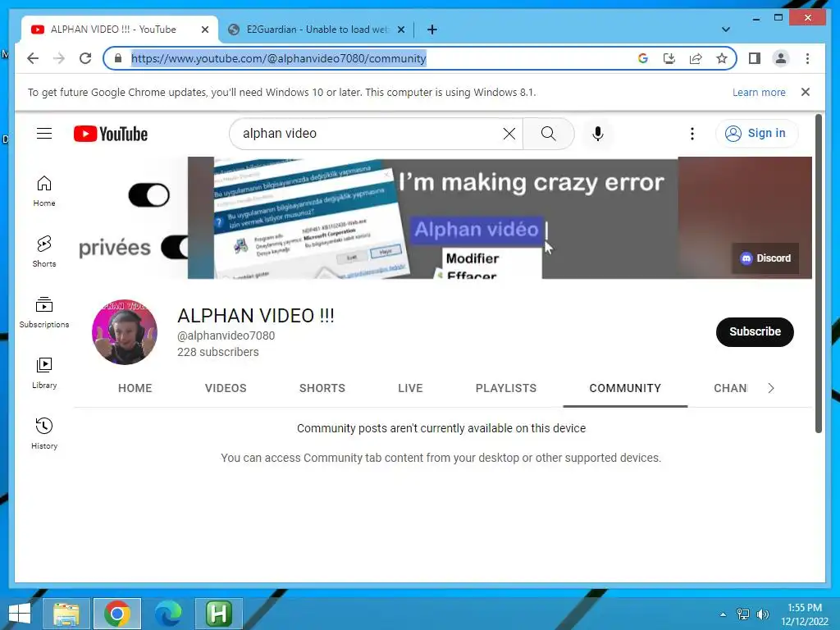The height and width of the screenshot is (630, 840).
Task: Dismiss the Chrome update notification bar
Action: [x=806, y=92]
